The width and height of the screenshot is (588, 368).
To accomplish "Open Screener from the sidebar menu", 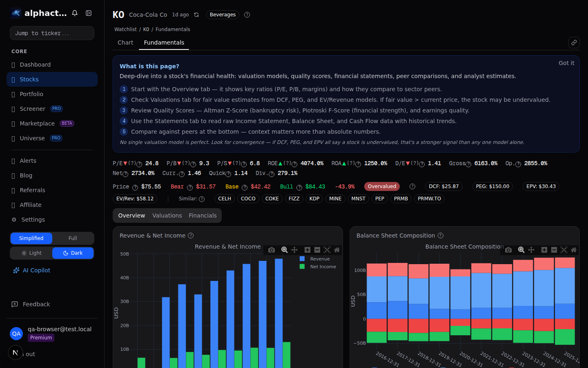I will point(33,108).
